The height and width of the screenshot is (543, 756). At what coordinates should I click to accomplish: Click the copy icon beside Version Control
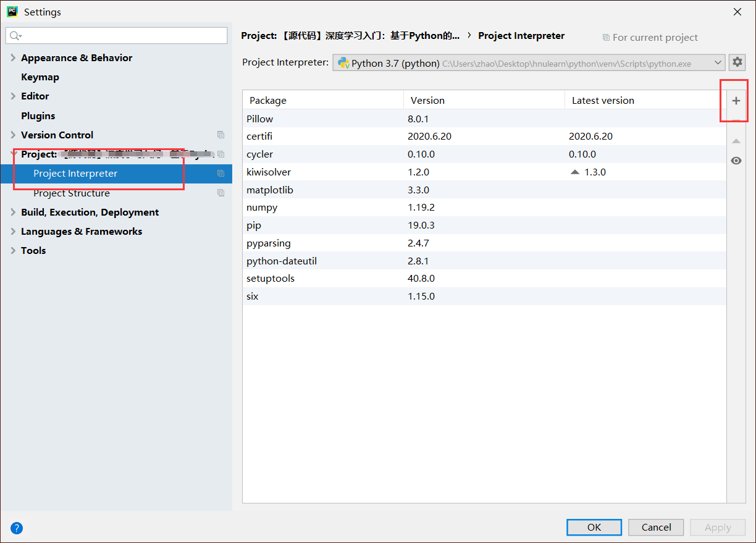[220, 135]
